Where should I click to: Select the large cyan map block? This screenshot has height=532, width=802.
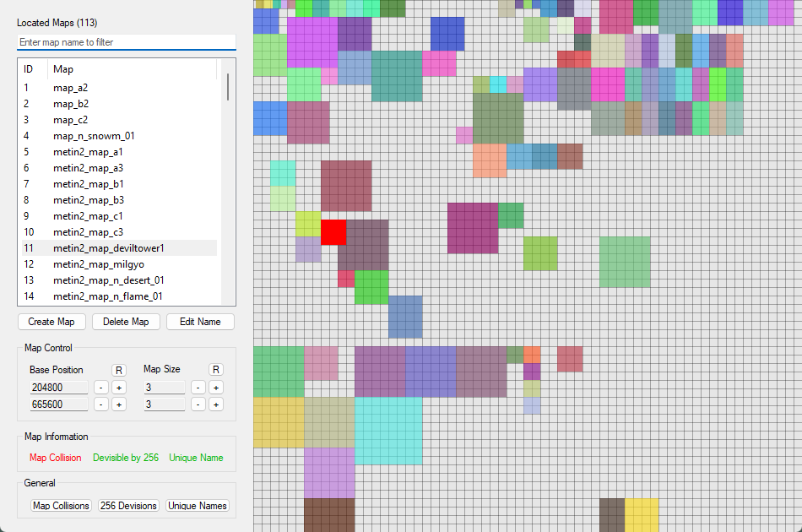pos(388,431)
